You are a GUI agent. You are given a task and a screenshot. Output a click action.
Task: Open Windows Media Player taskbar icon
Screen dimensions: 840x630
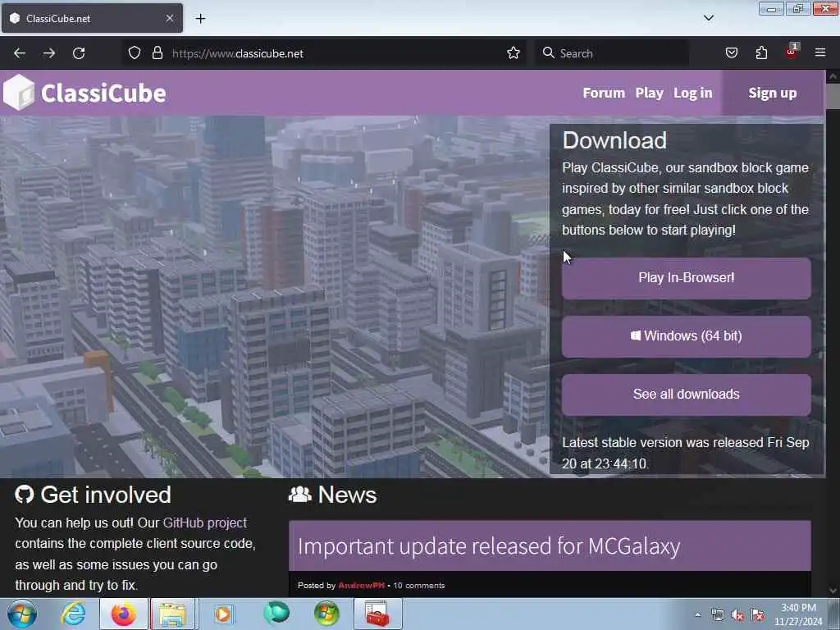pyautogui.click(x=223, y=614)
